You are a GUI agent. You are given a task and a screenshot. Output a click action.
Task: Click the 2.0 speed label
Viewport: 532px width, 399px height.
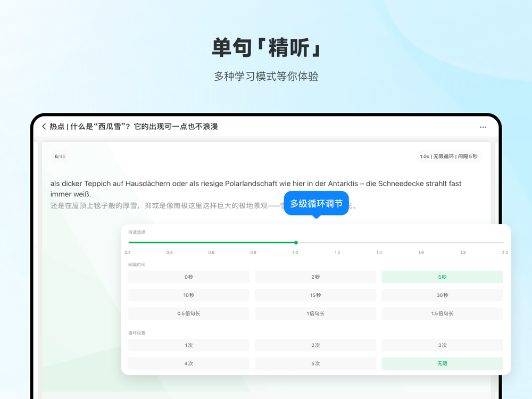[x=505, y=252]
